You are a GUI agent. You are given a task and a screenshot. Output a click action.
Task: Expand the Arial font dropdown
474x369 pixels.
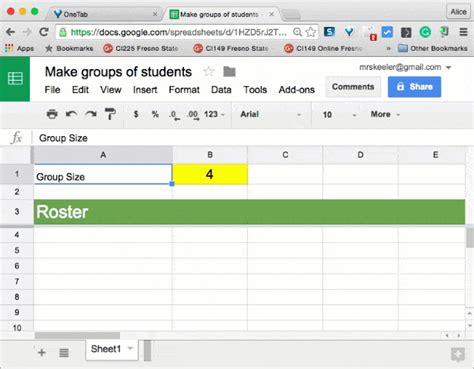(270, 114)
